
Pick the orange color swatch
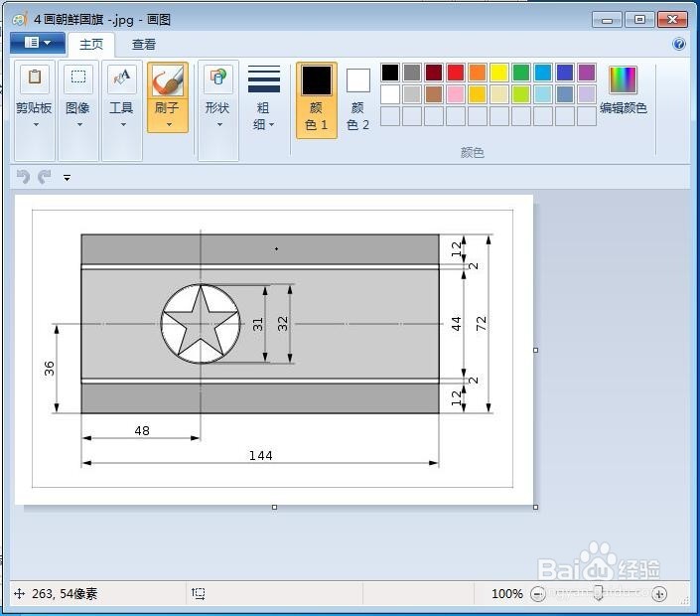pyautogui.click(x=478, y=73)
